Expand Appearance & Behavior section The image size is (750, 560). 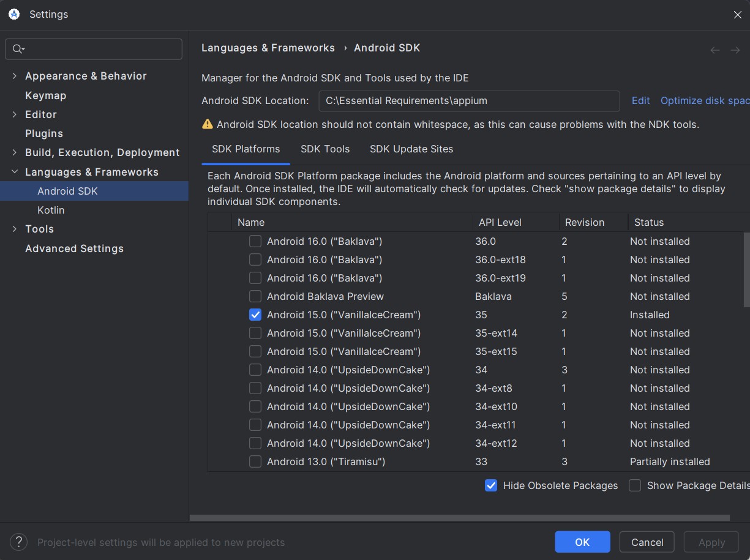(15, 76)
